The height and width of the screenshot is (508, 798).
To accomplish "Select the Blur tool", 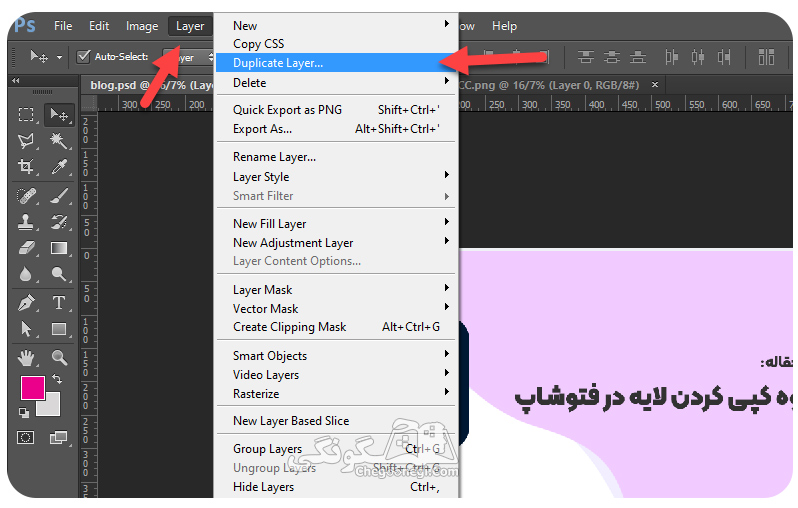I will 26,274.
